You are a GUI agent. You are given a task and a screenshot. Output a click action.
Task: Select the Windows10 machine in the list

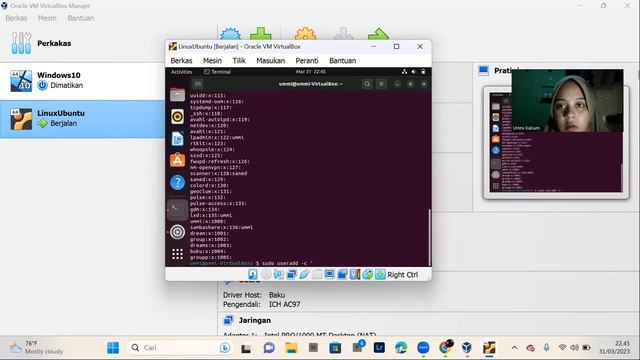pyautogui.click(x=82, y=80)
